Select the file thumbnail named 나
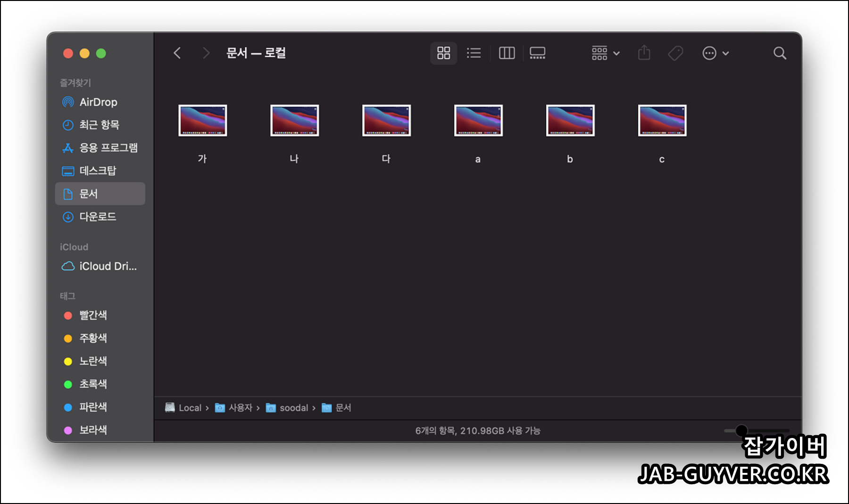This screenshot has height=504, width=849. tap(295, 120)
